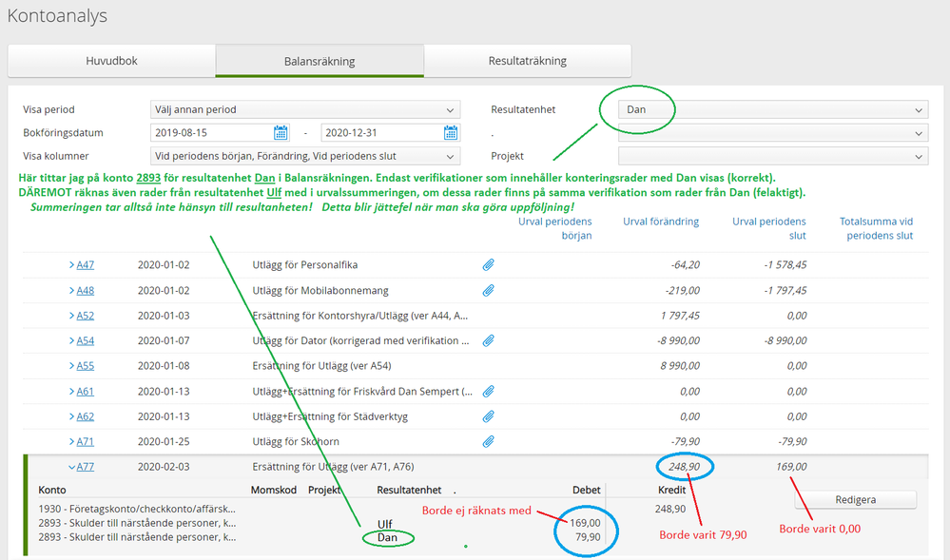The image size is (950, 560).
Task: Open calendar picker for end date 2020-12-31
Action: (x=451, y=133)
